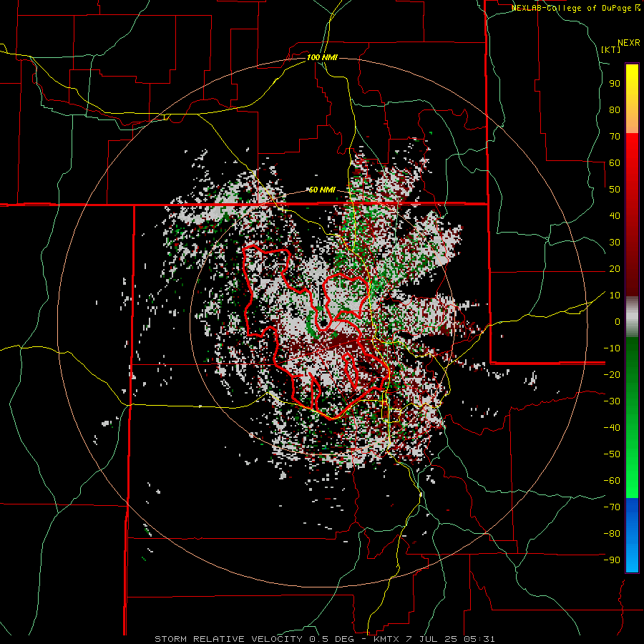Click the NEXLAB-College of DuPage watermark text
Image resolution: width=644 pixels, height=644 pixels.
point(574,8)
